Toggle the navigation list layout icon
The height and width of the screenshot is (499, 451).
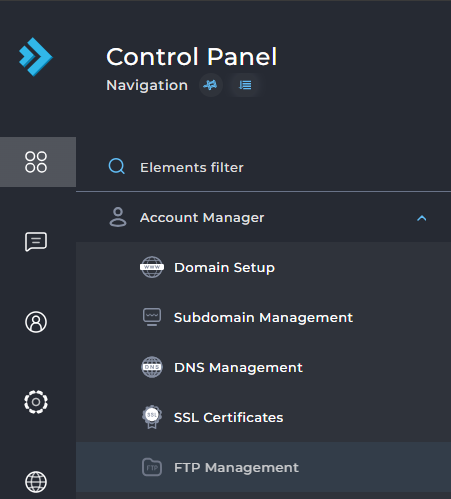(245, 85)
